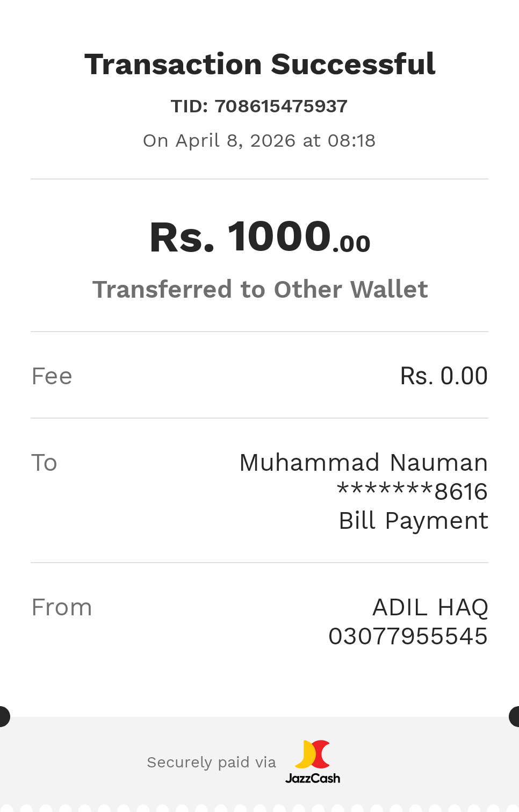This screenshot has width=519, height=812.
Task: Click the Fee label
Action: pos(52,376)
